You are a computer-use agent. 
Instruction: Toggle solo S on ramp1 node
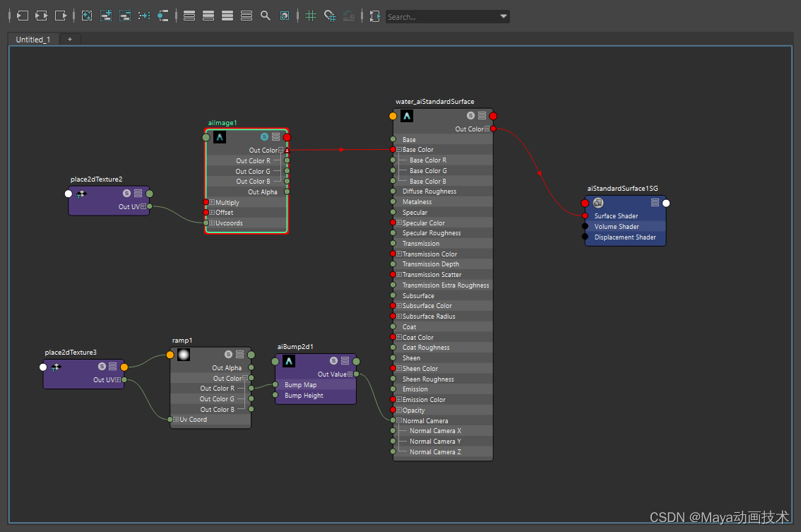tap(228, 354)
